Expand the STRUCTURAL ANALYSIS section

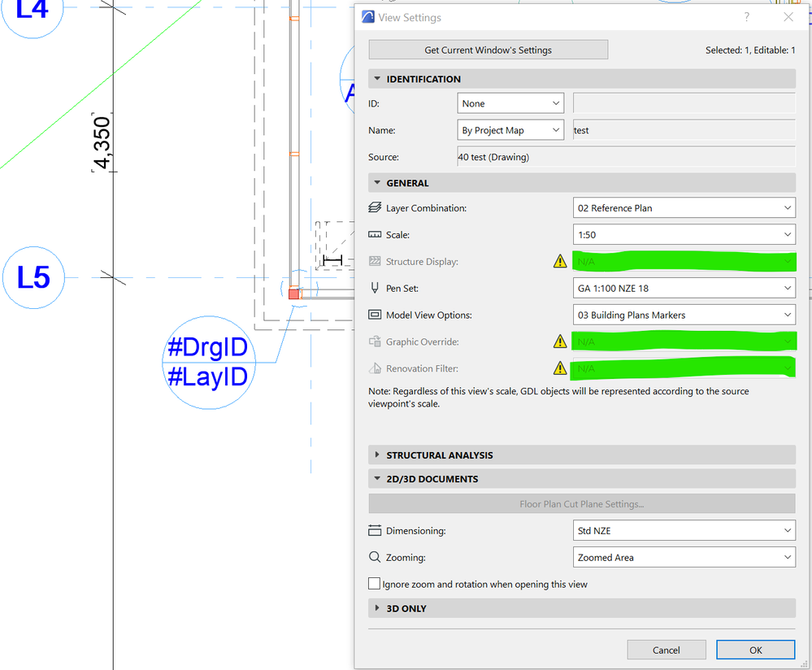(x=376, y=455)
